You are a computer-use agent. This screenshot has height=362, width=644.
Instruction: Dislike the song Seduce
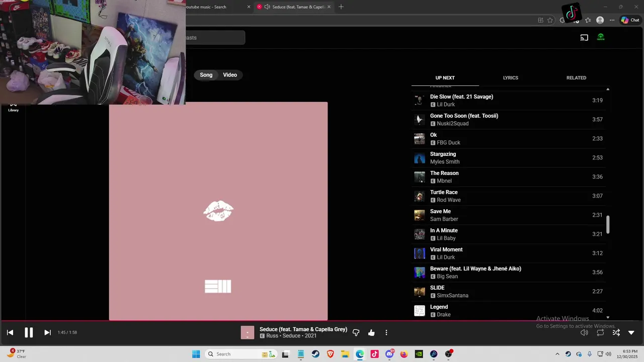[x=356, y=332]
